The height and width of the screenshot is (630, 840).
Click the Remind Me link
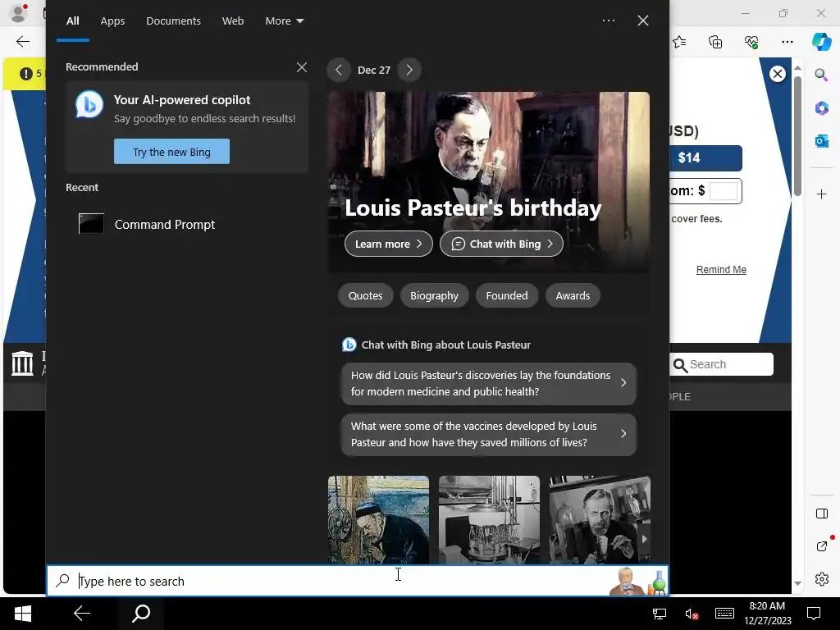721,270
